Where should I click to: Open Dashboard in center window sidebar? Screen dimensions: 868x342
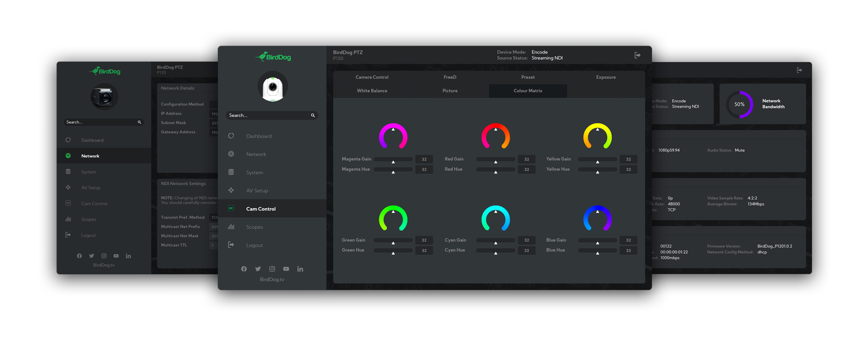(x=272, y=136)
